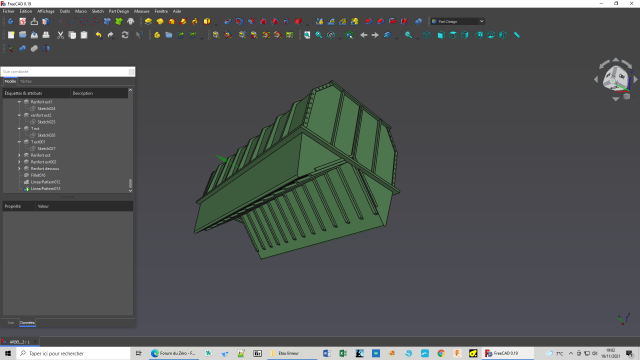Switch to isometric view cube icon
Screen dimensions: 640x360
(427, 35)
